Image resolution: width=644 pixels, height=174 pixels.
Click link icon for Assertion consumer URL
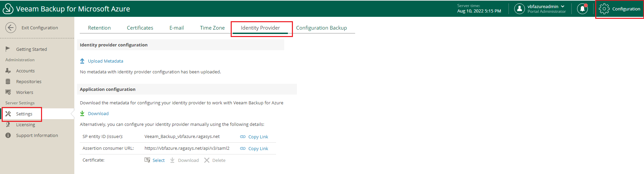(x=243, y=148)
